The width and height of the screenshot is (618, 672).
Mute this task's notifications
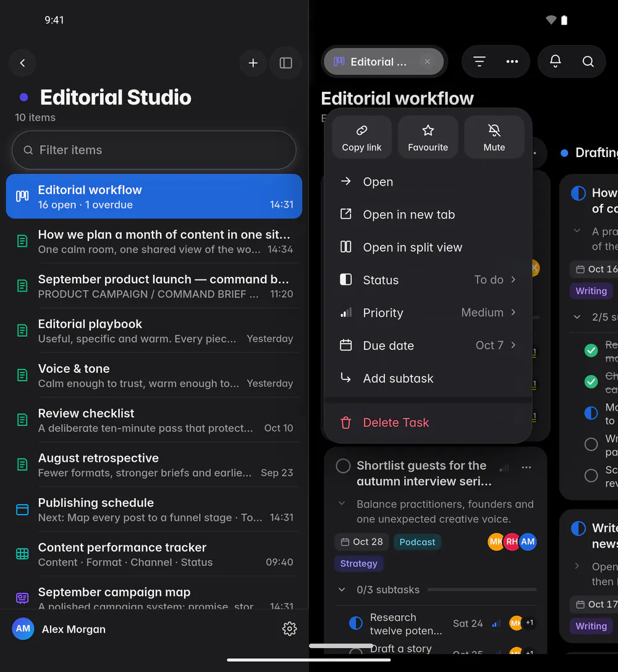click(494, 138)
